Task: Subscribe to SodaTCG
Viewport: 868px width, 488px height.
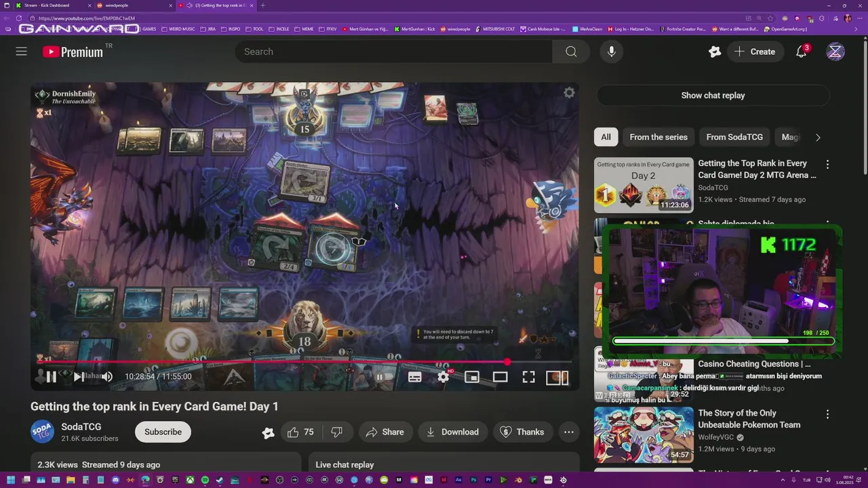Action: [163, 432]
